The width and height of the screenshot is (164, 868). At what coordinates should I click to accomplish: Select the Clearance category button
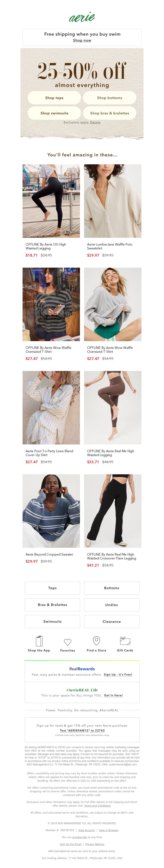point(112,621)
